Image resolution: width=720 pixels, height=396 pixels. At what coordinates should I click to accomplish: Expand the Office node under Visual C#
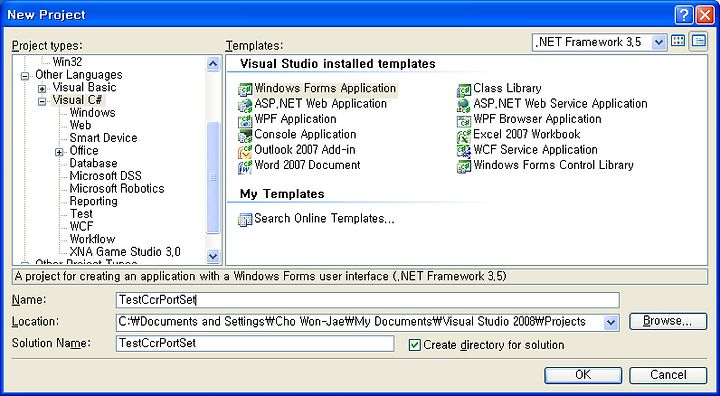[x=59, y=152]
